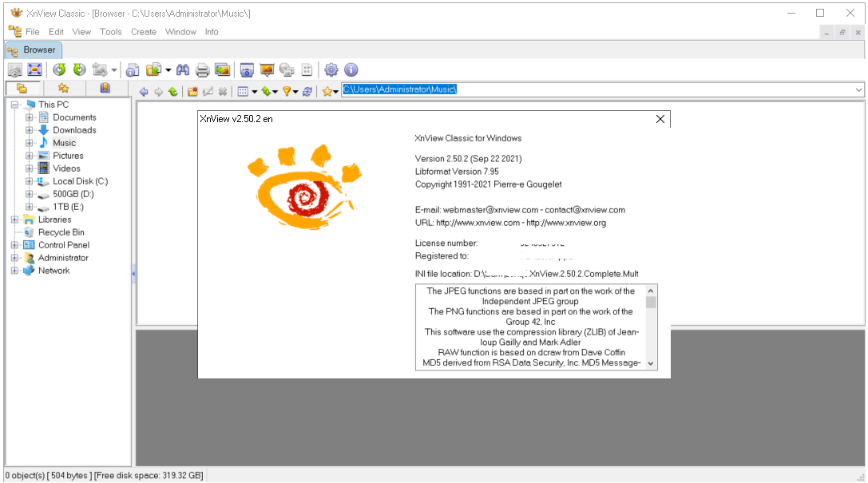Click the funnel filter icon

click(x=287, y=92)
